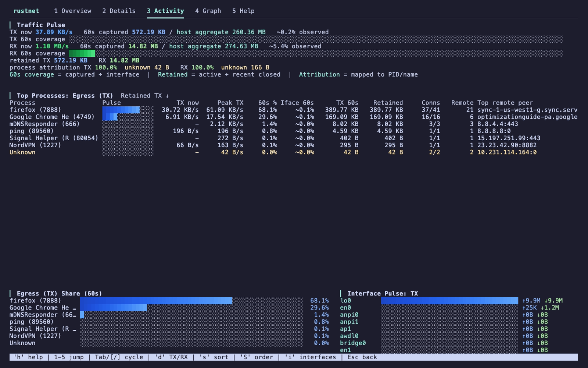The height and width of the screenshot is (368, 588).
Task: Click the '1-5 jump' footer hint
Action: tap(69, 357)
